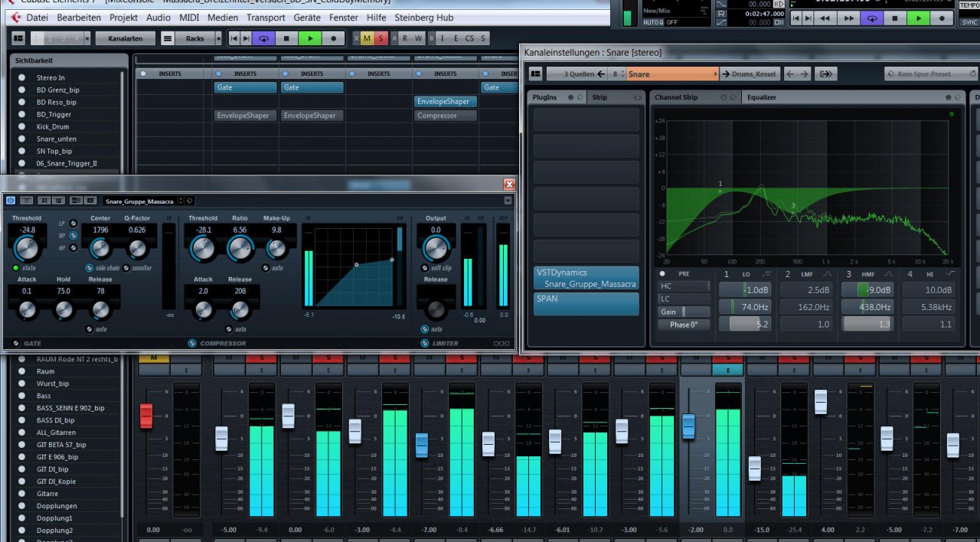Open the Medien menu
Image resolution: width=980 pixels, height=542 pixels.
(x=222, y=18)
